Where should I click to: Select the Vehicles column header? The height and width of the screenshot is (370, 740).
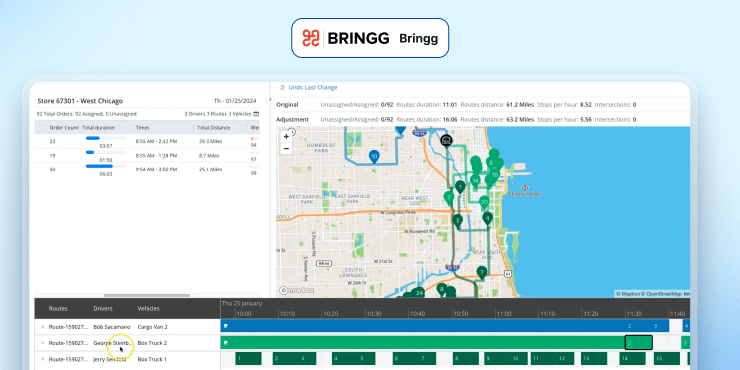point(149,309)
